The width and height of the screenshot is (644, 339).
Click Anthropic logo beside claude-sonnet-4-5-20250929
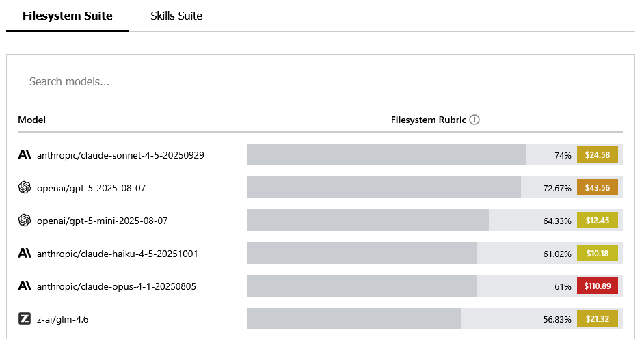coord(25,155)
